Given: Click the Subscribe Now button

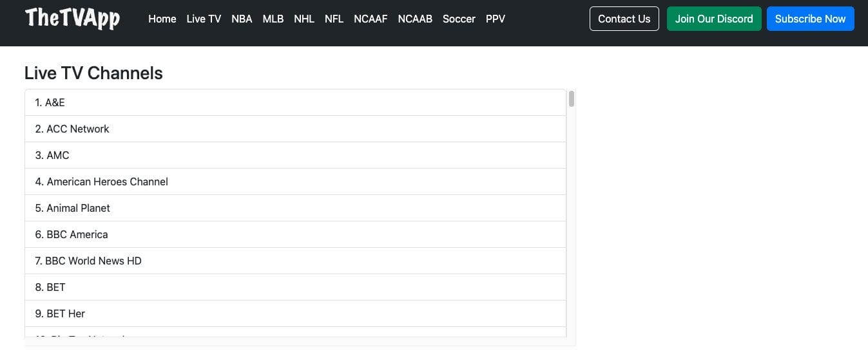Looking at the screenshot, I should 810,19.
